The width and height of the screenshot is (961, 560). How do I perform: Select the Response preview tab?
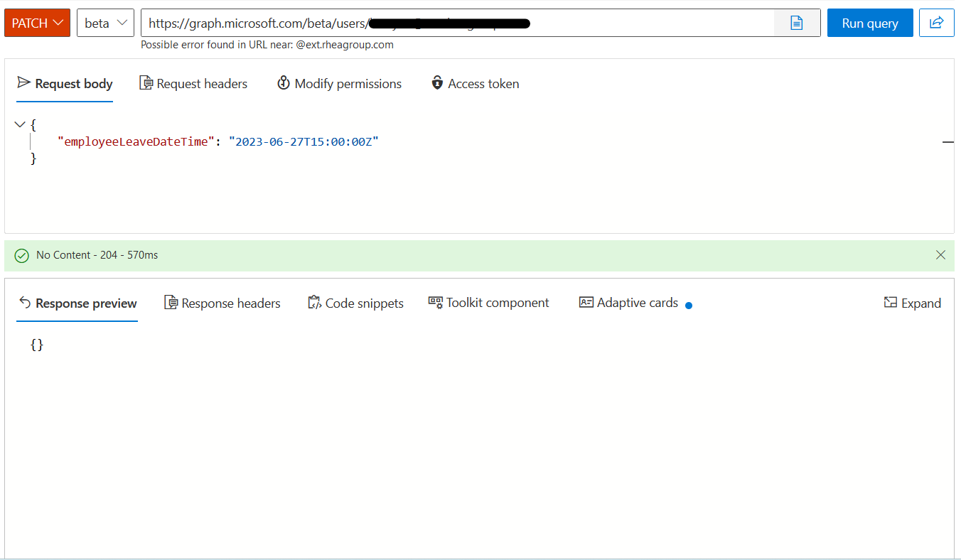point(77,302)
